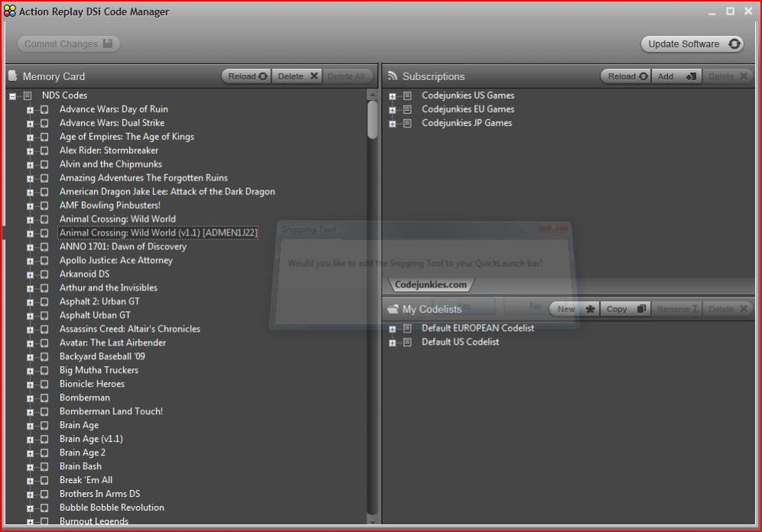Delete selected Memory Card item
The width and height of the screenshot is (762, 532).
(297, 76)
